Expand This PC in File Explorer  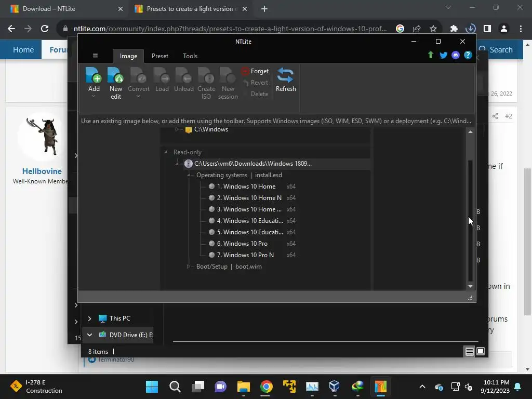[x=89, y=318]
